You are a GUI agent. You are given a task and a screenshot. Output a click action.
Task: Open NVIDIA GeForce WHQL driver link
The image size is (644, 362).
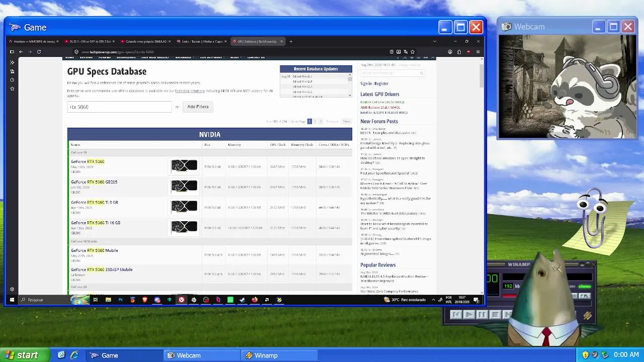(x=382, y=102)
